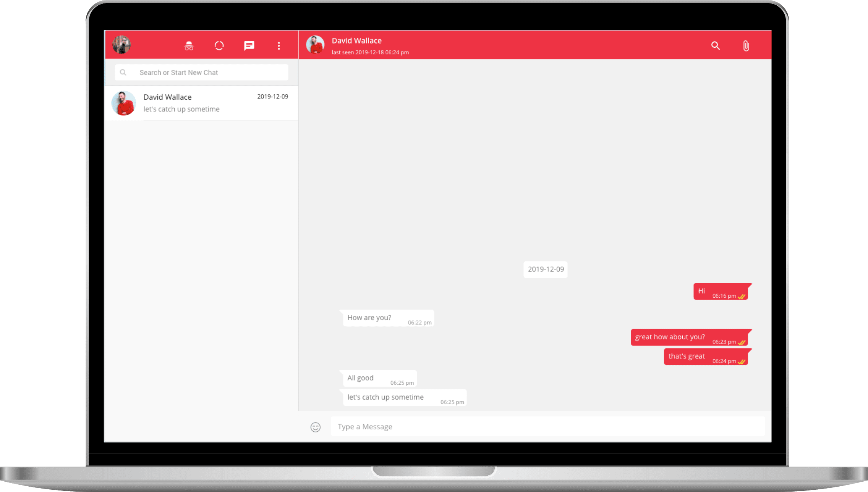This screenshot has height=492, width=868.
Task: Click the incognito mode icon in the toolbar
Action: pyautogui.click(x=189, y=45)
